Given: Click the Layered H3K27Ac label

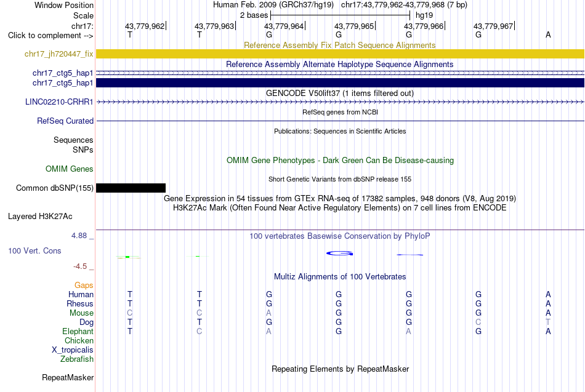Looking at the screenshot, I should [40, 217].
